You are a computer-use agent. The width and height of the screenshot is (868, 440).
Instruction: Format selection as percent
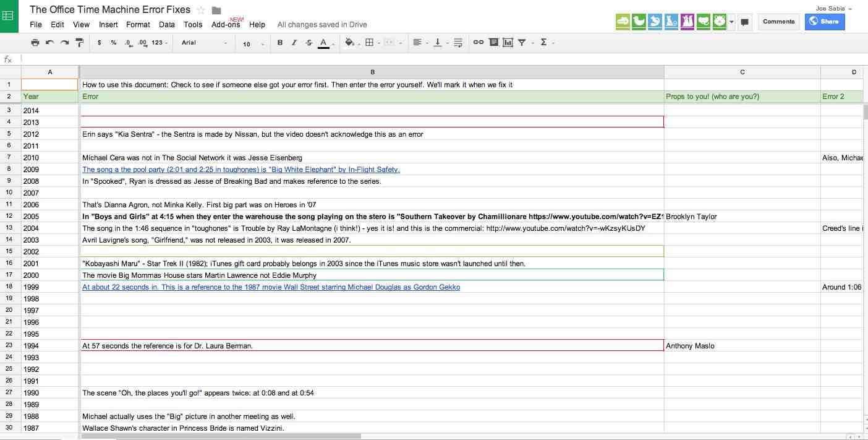114,43
